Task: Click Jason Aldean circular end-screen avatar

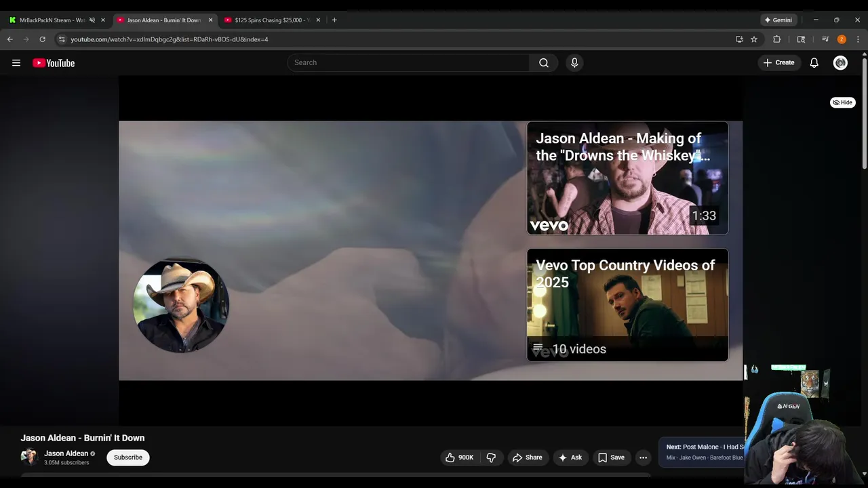Action: [x=181, y=305]
